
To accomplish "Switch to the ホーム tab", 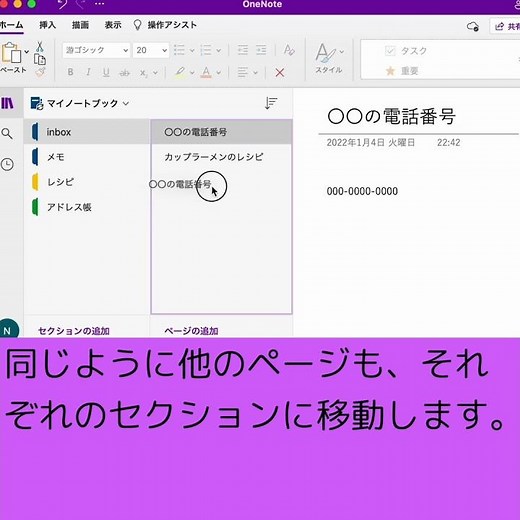I will click(12, 25).
